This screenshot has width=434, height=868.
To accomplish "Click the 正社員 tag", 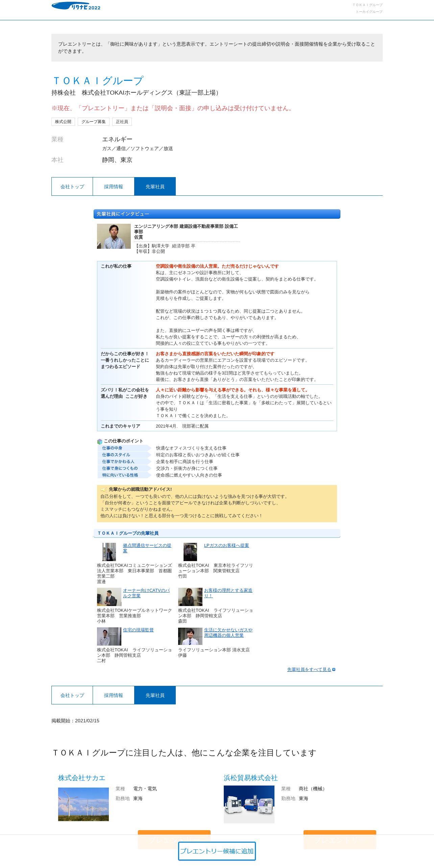I will 122,122.
